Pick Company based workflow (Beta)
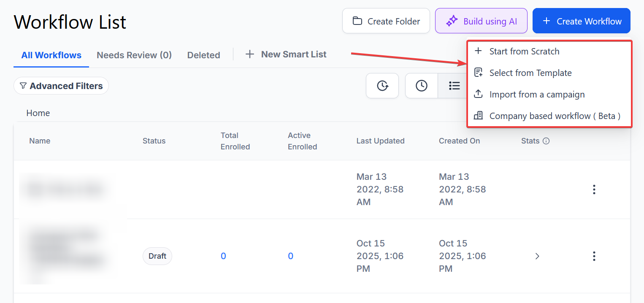This screenshot has height=303, width=644. pyautogui.click(x=555, y=116)
